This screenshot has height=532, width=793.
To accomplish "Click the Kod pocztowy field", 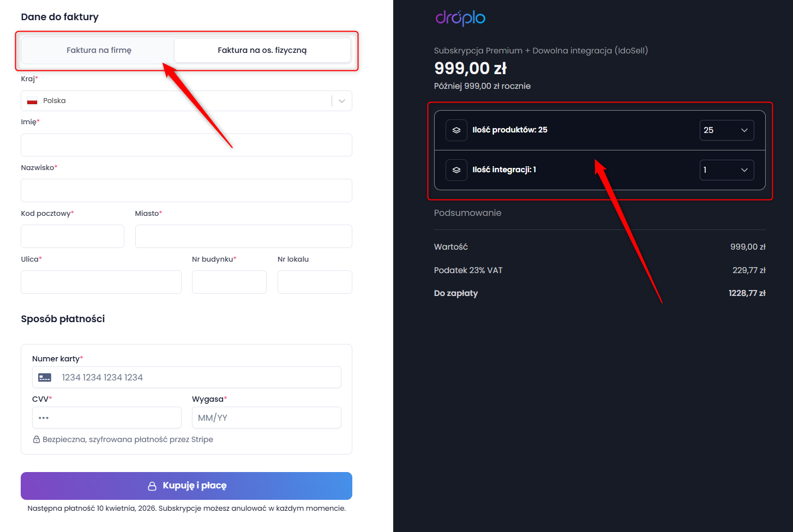I will tap(73, 237).
